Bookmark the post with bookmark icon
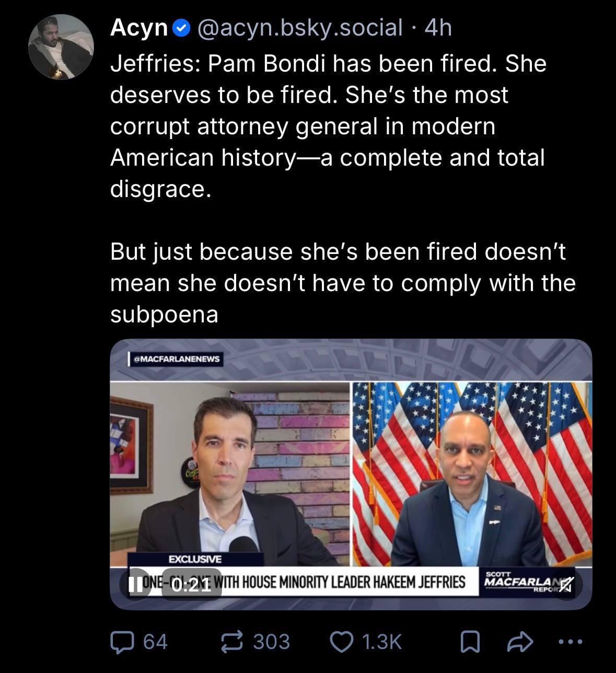 click(470, 642)
